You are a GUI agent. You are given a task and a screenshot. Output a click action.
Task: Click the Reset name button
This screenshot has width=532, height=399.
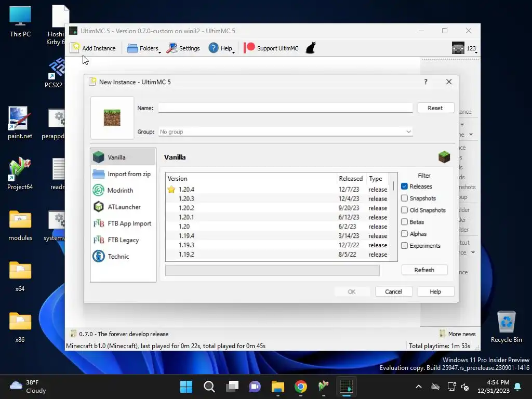tap(435, 108)
